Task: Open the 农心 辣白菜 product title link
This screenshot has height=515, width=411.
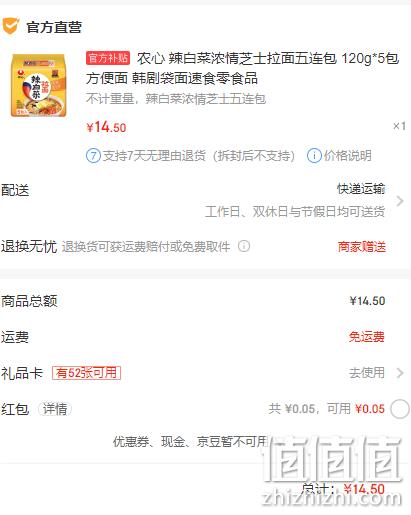Action: pos(243,68)
